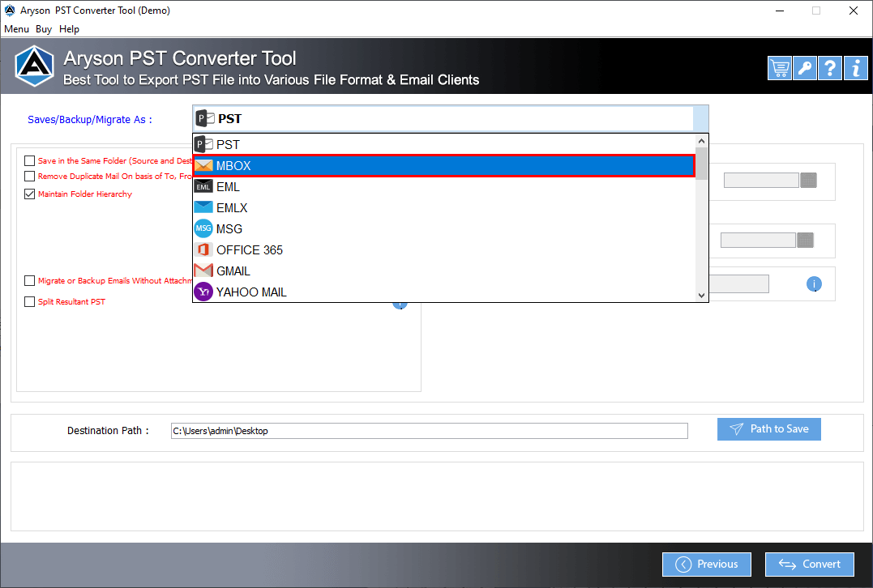
Task: Pick EMLX format from list
Action: click(443, 208)
